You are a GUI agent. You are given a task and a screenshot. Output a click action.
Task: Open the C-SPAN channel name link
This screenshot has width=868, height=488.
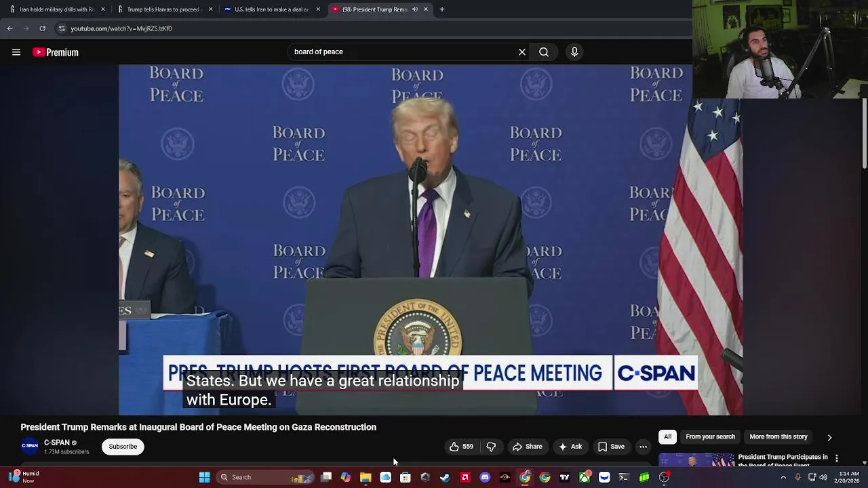pos(57,443)
